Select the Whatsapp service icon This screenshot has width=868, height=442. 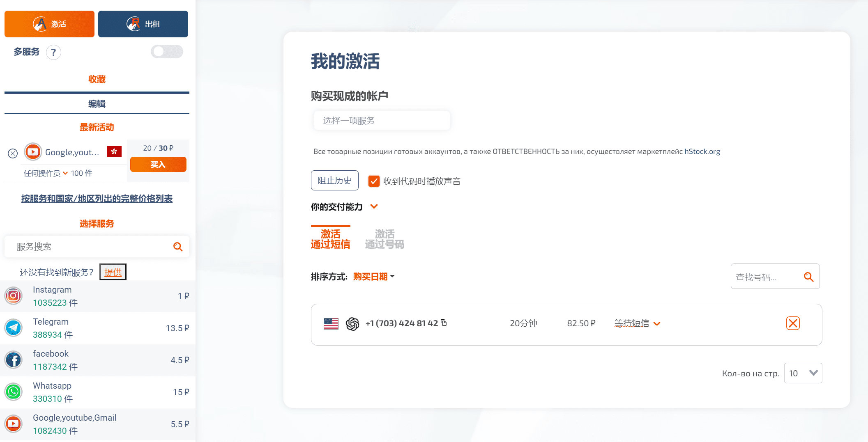pos(13,392)
